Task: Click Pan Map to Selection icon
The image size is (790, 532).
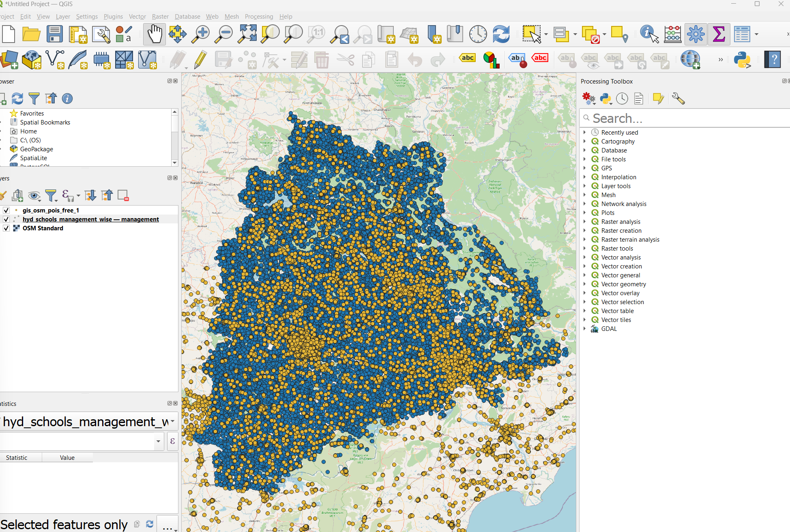Action: coord(177,34)
